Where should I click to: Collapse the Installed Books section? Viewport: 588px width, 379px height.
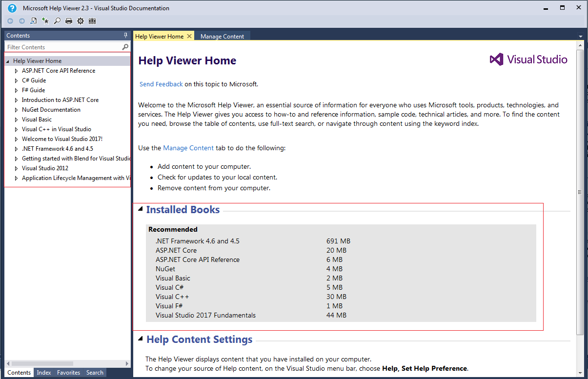pos(141,209)
